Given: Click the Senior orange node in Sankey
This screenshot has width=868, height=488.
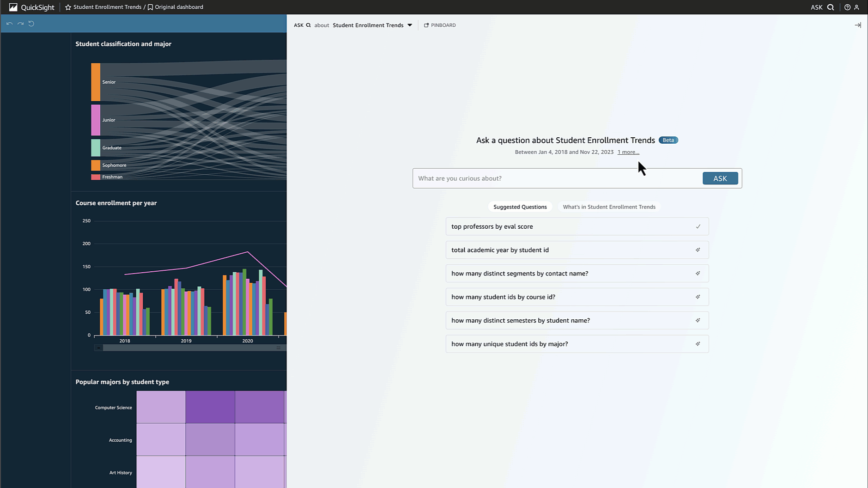Looking at the screenshot, I should click(x=96, y=82).
